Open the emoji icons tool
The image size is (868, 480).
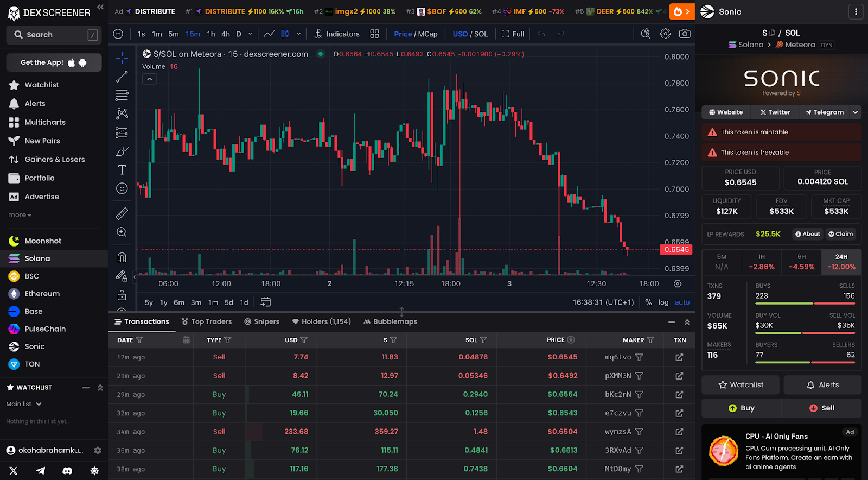coord(122,188)
